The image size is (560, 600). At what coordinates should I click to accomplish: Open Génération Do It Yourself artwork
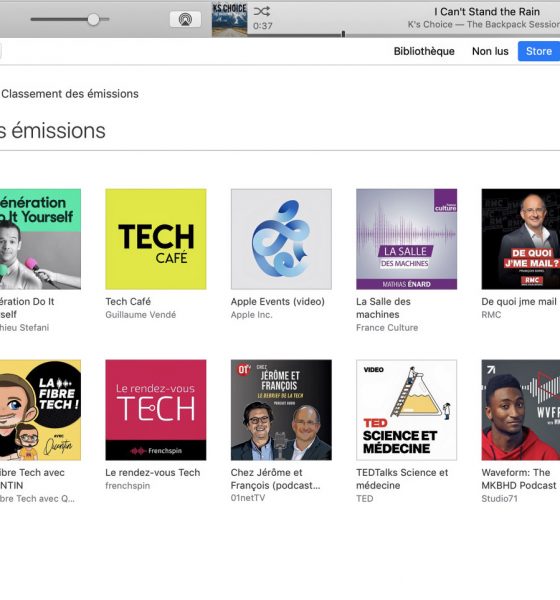click(x=40, y=239)
